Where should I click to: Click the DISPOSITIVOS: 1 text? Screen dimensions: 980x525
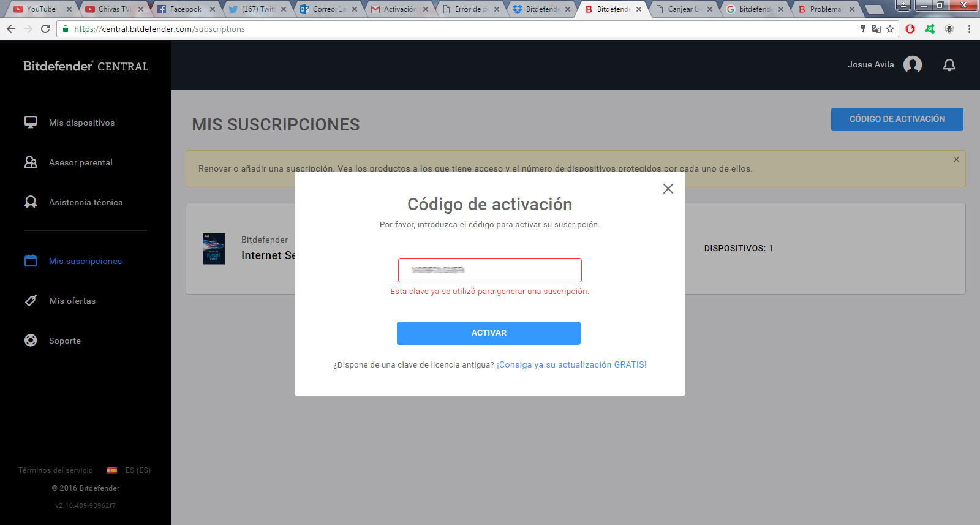[x=739, y=248]
